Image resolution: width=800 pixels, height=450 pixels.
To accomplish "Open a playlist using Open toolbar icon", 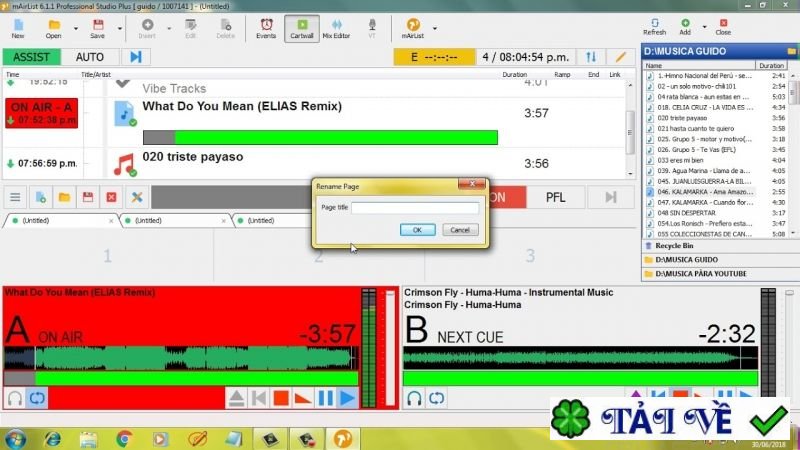I will (54, 29).
